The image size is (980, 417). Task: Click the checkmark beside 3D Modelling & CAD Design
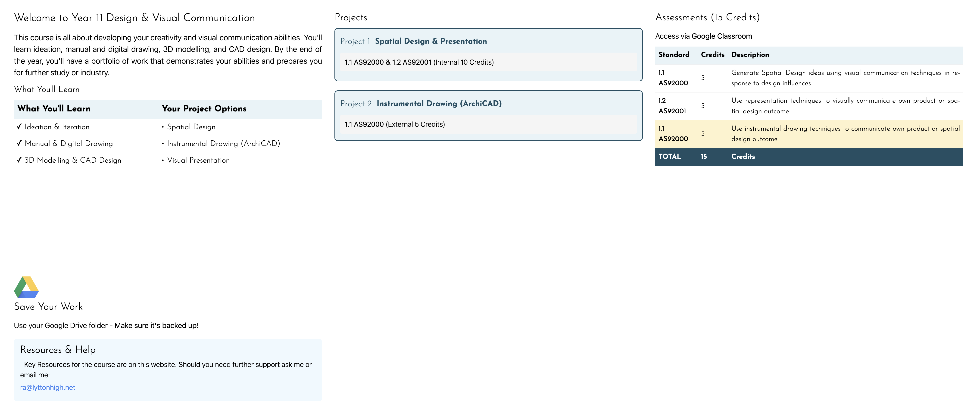tap(19, 160)
